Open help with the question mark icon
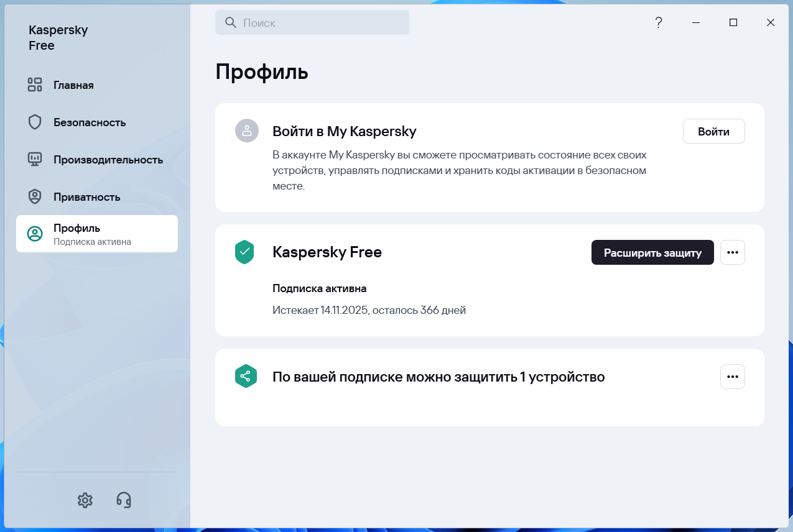The image size is (793, 532). [659, 22]
